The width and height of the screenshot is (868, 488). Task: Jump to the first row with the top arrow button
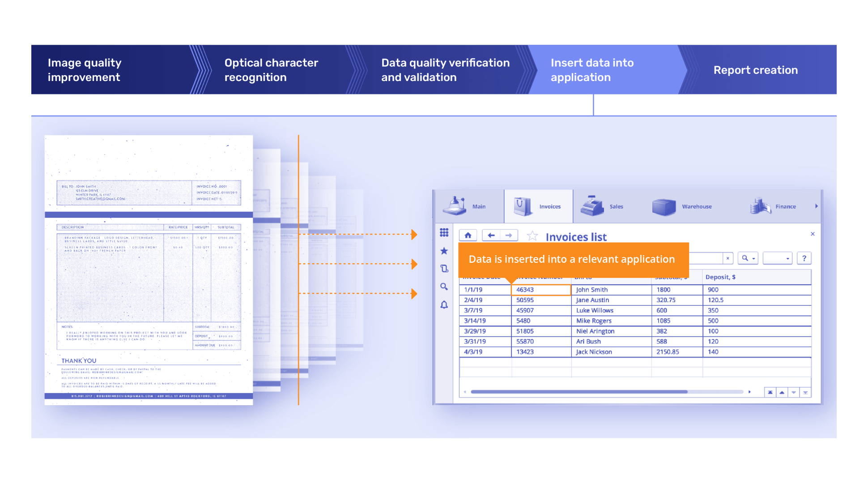(770, 393)
